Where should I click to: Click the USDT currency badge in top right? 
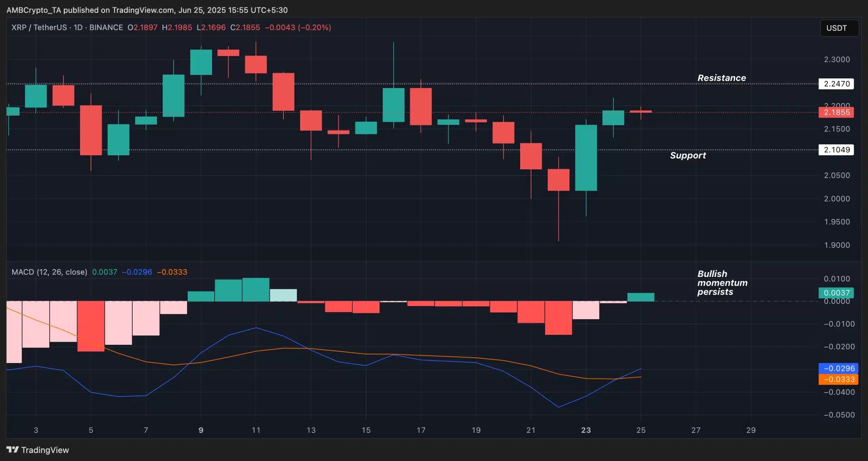[x=839, y=28]
